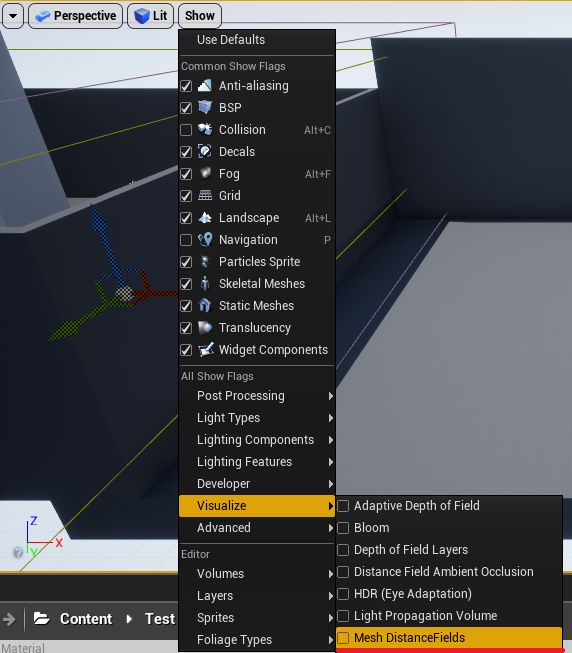Enable the Bloom visualize checkbox

click(x=343, y=528)
